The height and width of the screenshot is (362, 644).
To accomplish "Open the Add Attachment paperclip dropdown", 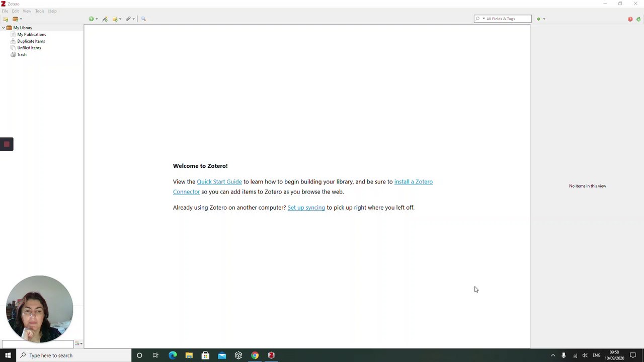I will (130, 19).
